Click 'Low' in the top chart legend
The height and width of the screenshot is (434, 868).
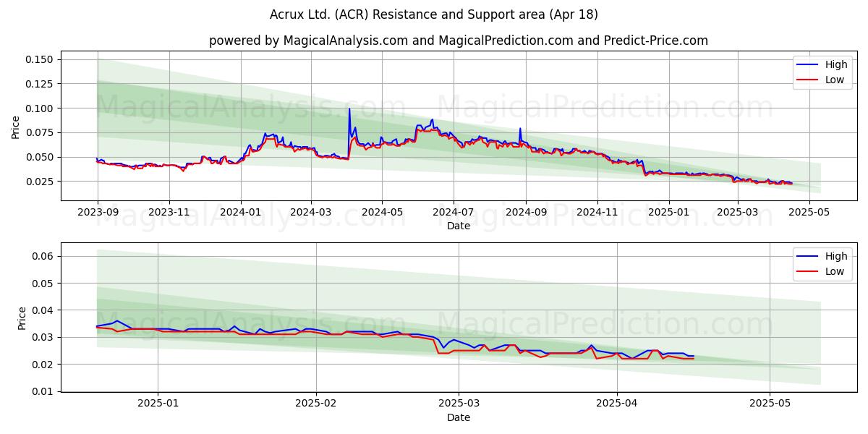coord(835,80)
